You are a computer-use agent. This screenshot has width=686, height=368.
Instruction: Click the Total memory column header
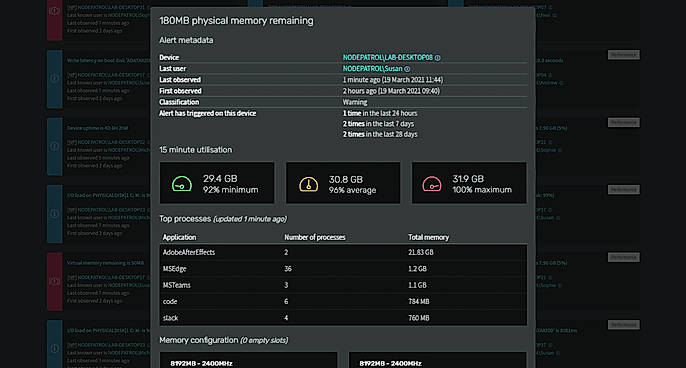[428, 237]
